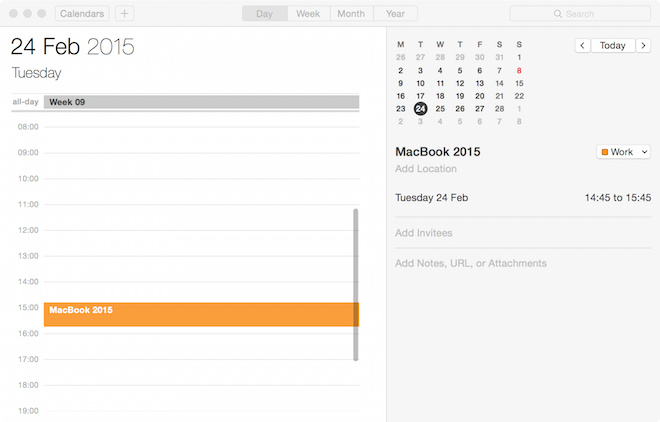Select day 23 in mini calendar
This screenshot has height=422, width=660.
click(401, 109)
